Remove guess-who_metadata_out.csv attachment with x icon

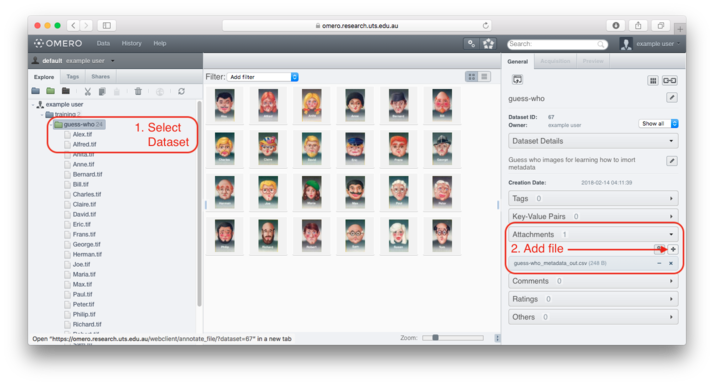[x=671, y=263]
